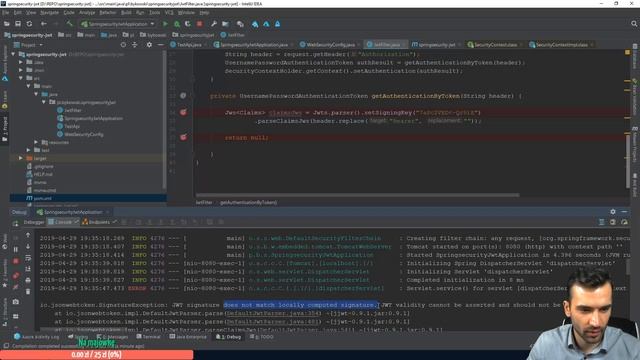This screenshot has width=640, height=360.
Task: Click the Build project hammer icon
Action: click(69, 24)
